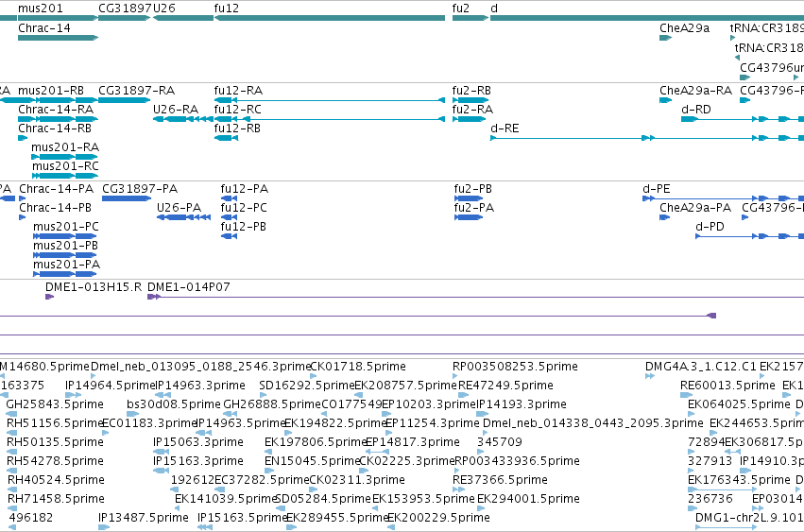Select the d-PD protein label

click(x=710, y=228)
